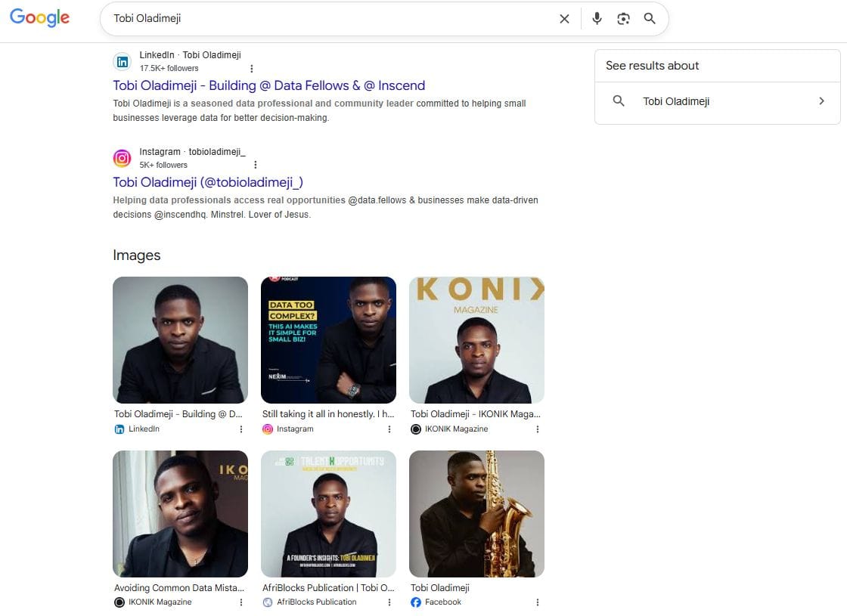Open three-dot menu for Facebook image

[x=538, y=602]
